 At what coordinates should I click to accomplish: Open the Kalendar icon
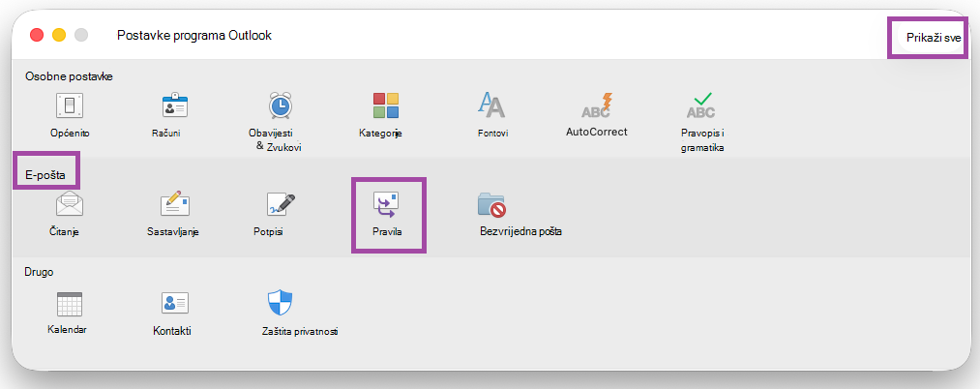click(70, 303)
